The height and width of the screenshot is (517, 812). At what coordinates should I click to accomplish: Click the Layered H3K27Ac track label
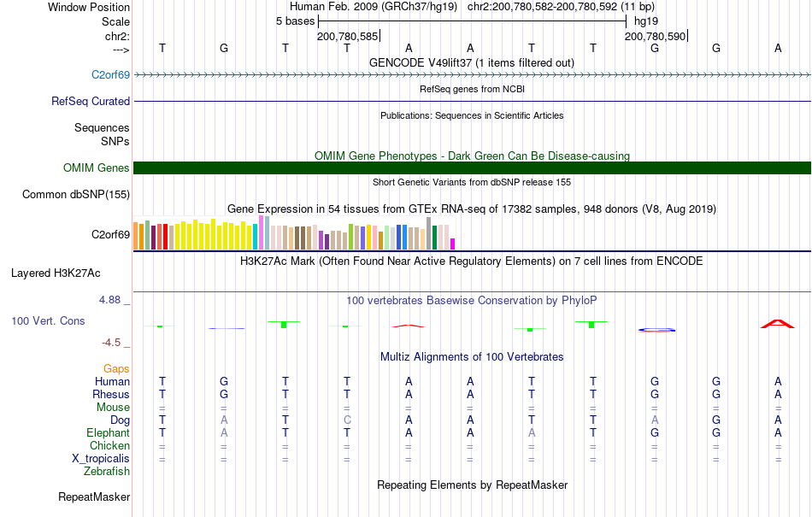click(x=56, y=273)
